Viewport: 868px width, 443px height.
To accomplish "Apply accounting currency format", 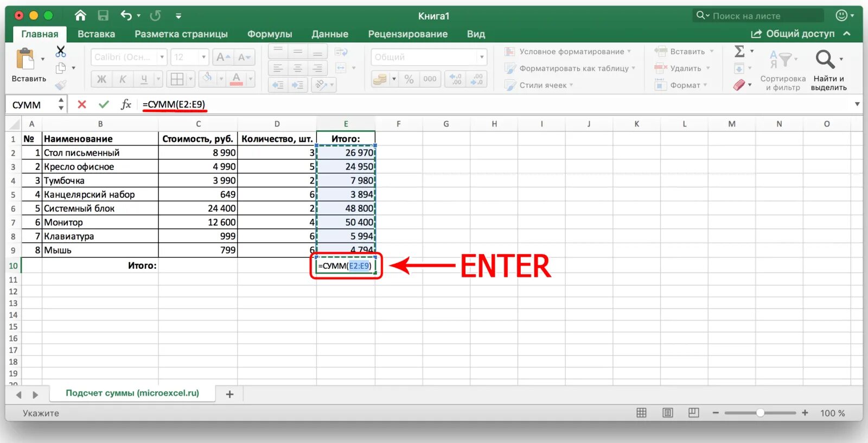I will [x=380, y=79].
